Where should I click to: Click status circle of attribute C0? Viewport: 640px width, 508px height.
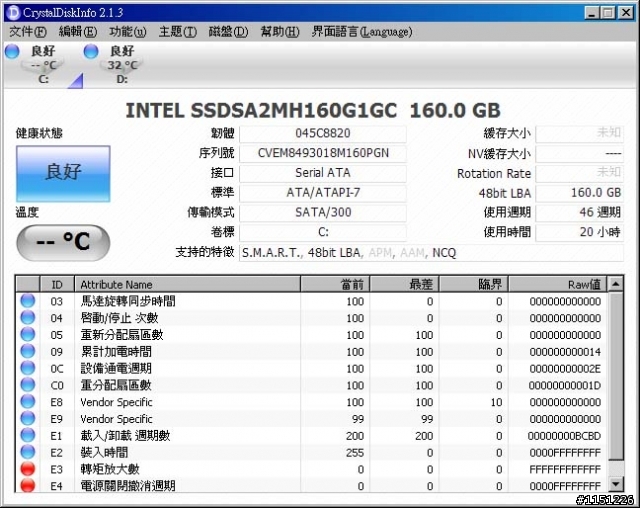coord(28,384)
